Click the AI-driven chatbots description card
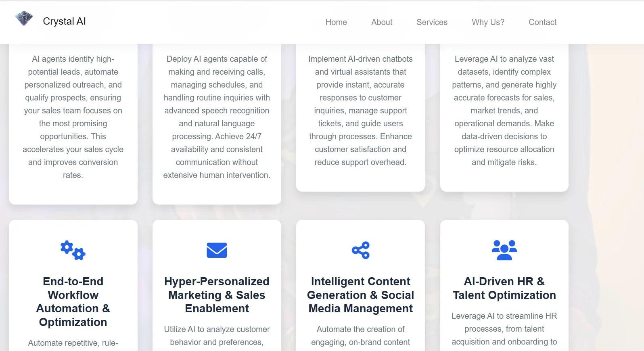Screen dimensions: 644x351 [x=360, y=111]
